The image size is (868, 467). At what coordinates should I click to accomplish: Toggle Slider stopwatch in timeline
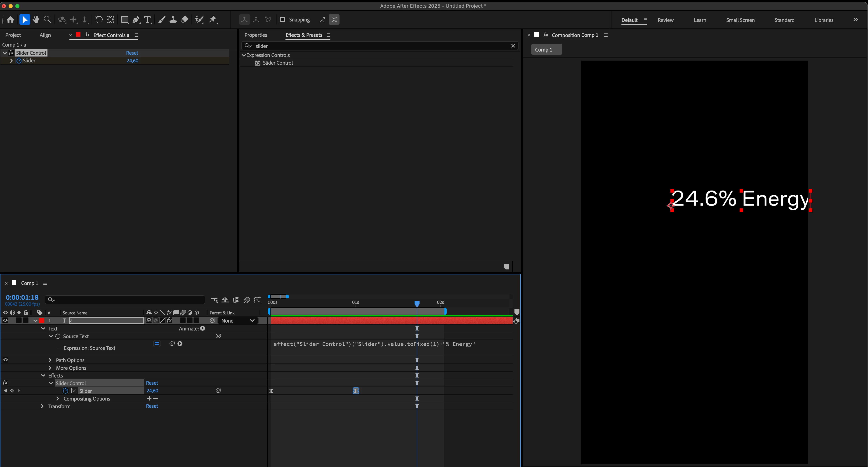[65, 391]
